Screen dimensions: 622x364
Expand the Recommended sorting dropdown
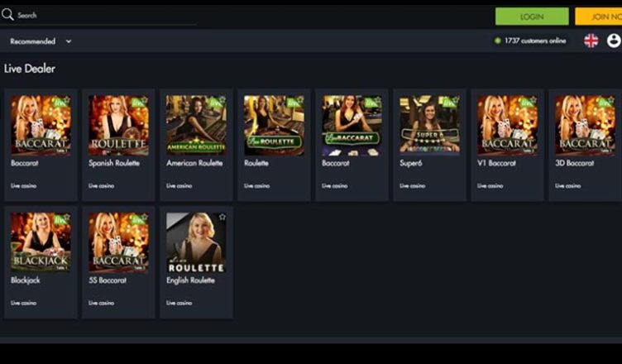33,41
